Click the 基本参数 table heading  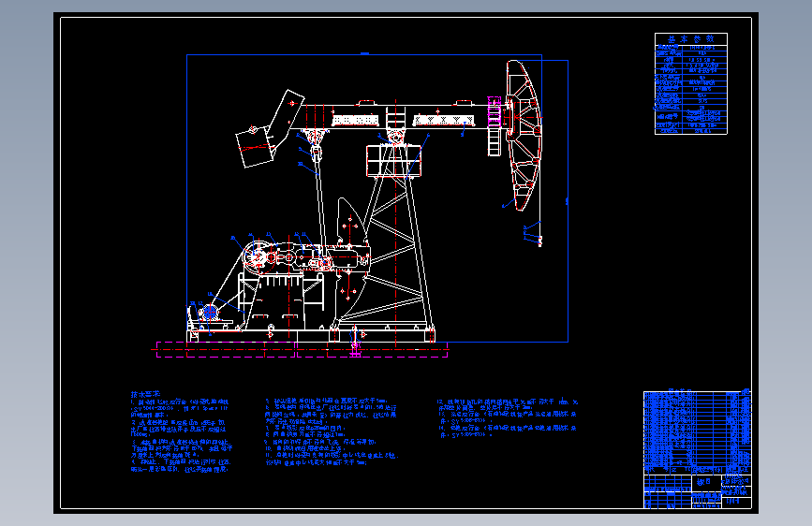point(691,38)
